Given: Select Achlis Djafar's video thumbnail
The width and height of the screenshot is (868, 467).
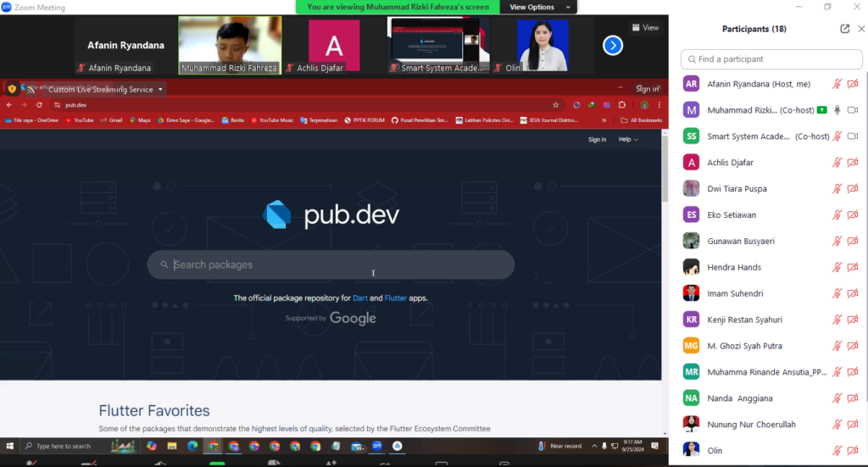Looking at the screenshot, I should pyautogui.click(x=334, y=45).
